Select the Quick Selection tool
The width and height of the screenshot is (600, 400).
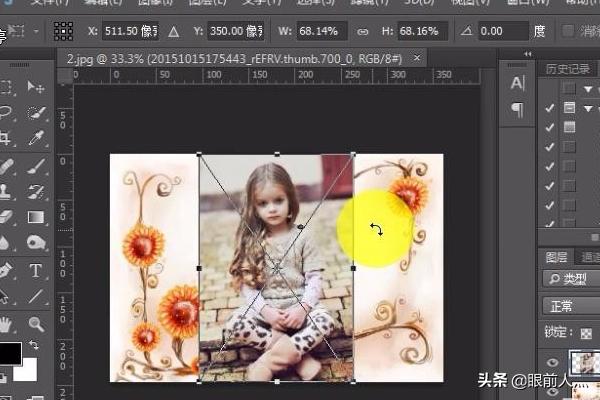(36, 113)
